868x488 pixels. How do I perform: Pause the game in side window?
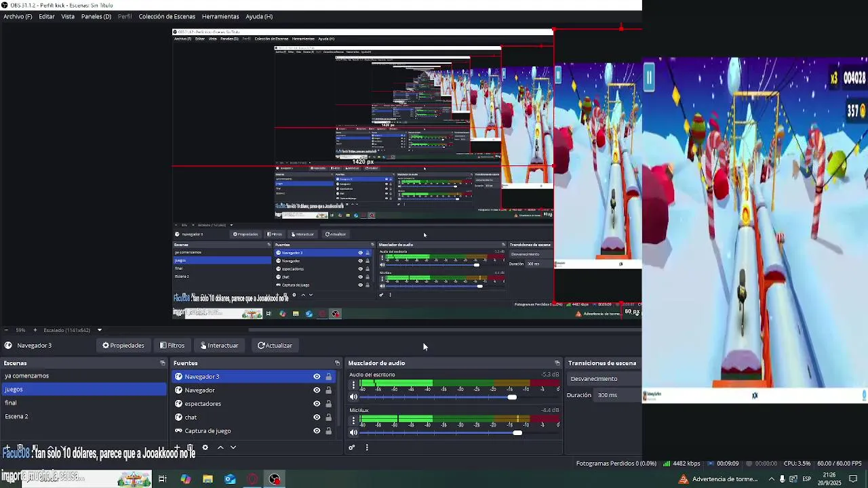click(x=649, y=77)
